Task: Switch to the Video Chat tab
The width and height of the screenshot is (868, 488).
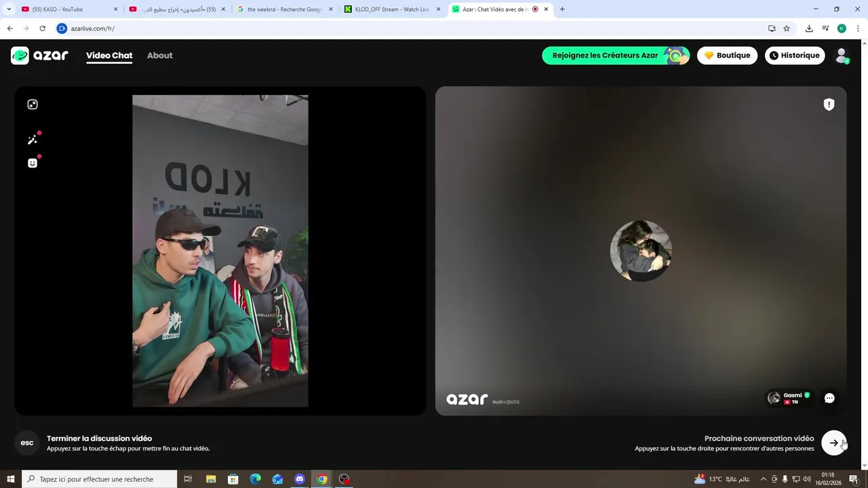Action: pyautogui.click(x=109, y=56)
